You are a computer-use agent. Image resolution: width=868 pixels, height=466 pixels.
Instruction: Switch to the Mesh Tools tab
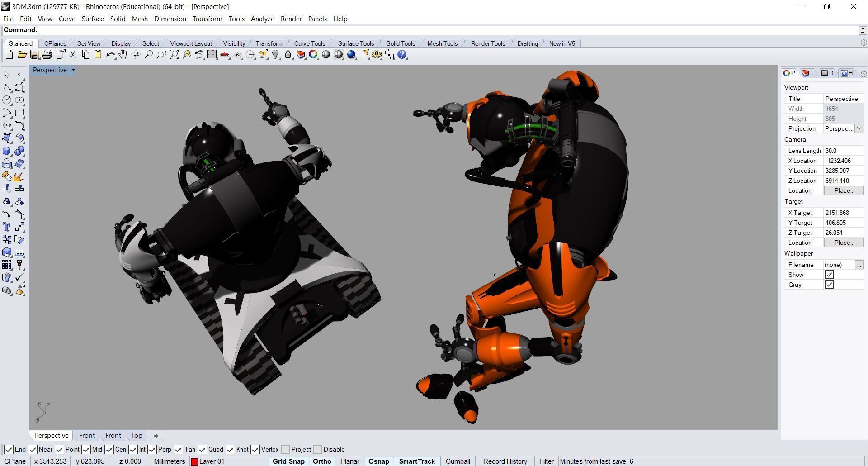443,43
